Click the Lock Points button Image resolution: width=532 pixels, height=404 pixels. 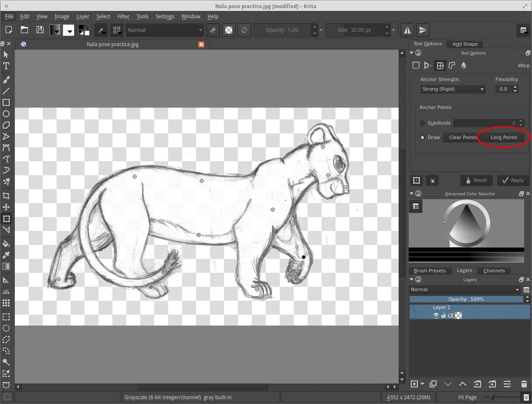[504, 137]
